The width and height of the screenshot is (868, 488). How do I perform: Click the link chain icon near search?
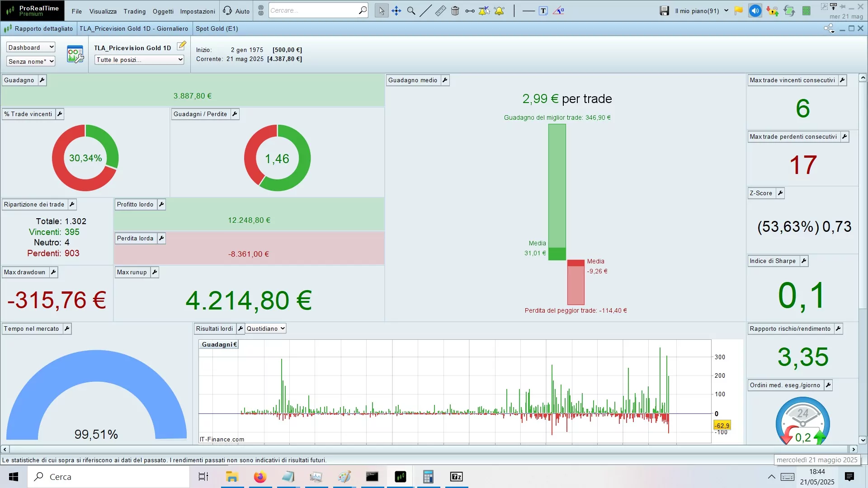(261, 11)
